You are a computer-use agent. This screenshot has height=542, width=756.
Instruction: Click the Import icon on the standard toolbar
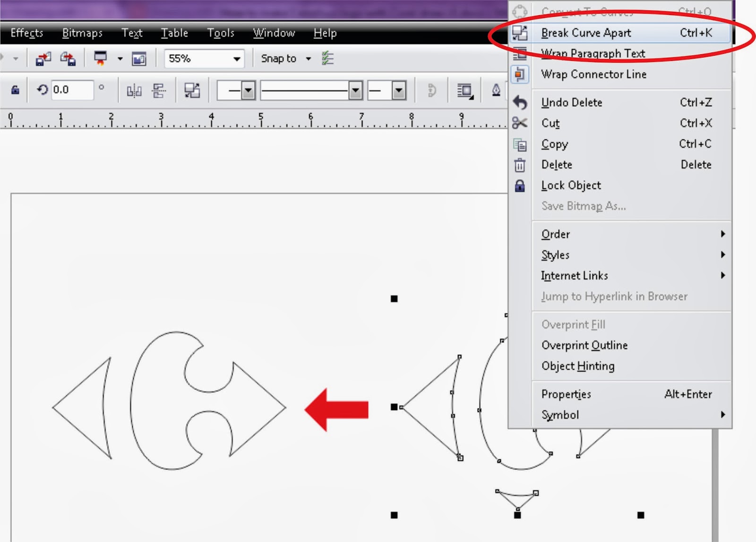click(43, 59)
